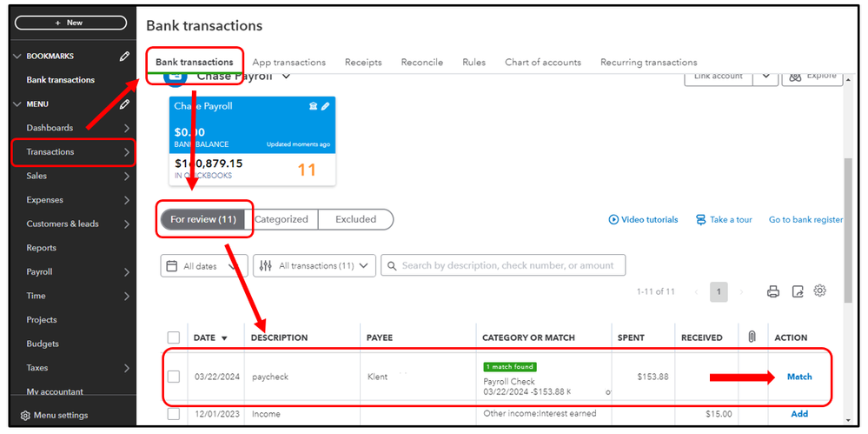This screenshot has height=434, width=868.
Task: Click the vertical scrollbar
Action: (848, 230)
